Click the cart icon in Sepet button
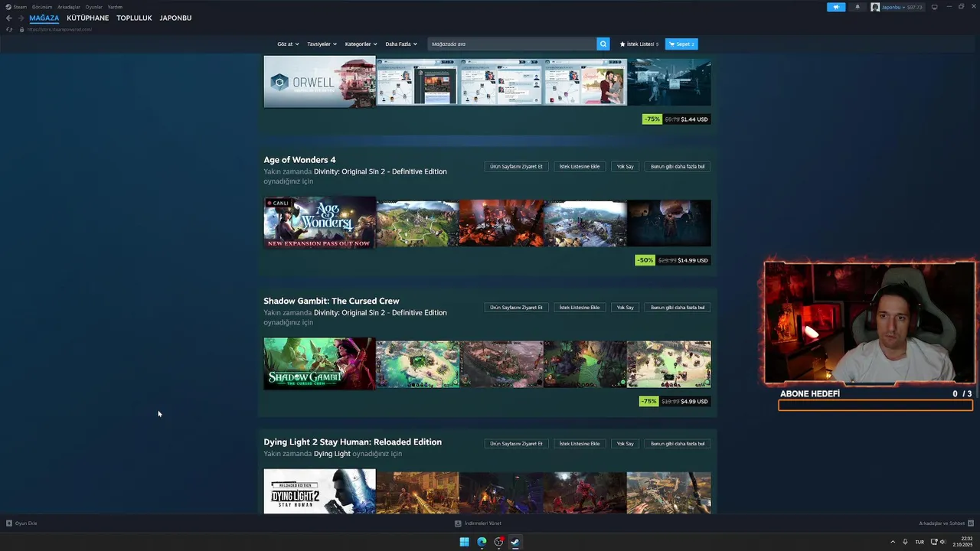Screen dimensions: 980x551 [672, 44]
